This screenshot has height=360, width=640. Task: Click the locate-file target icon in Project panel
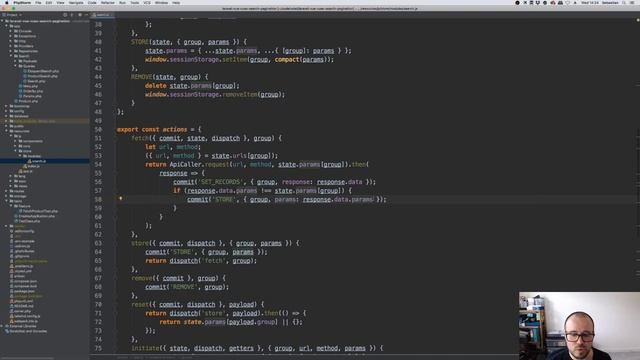[65, 15]
